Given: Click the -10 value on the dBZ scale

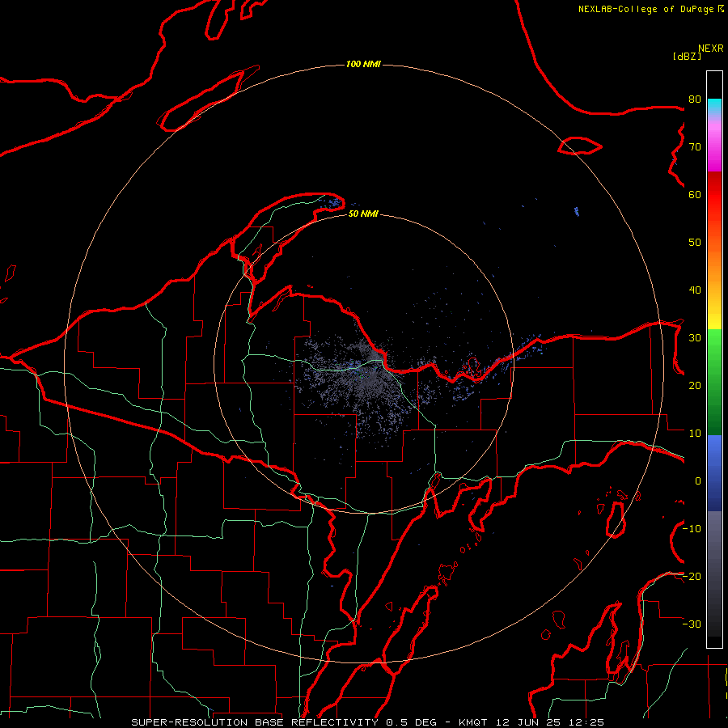Looking at the screenshot, I should [x=692, y=529].
